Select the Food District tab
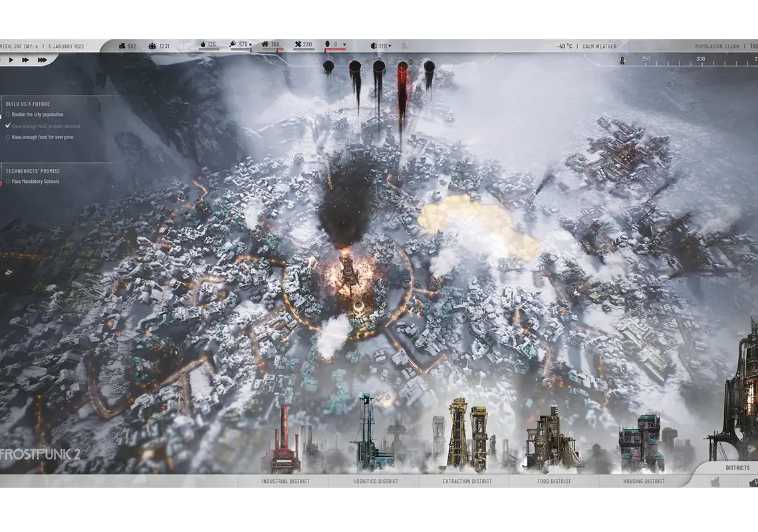The image size is (758, 532). point(554,481)
